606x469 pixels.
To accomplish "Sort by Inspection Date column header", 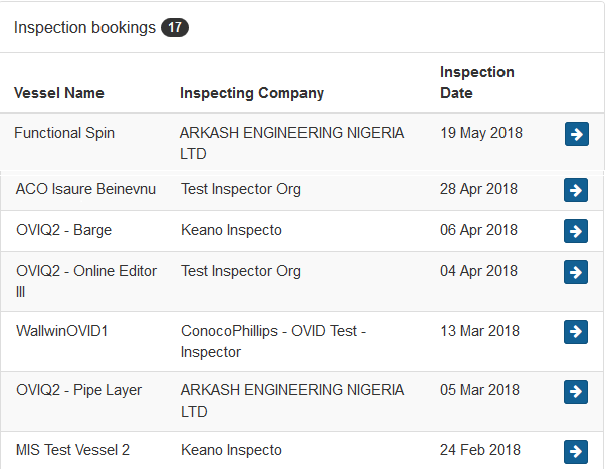I will (477, 82).
